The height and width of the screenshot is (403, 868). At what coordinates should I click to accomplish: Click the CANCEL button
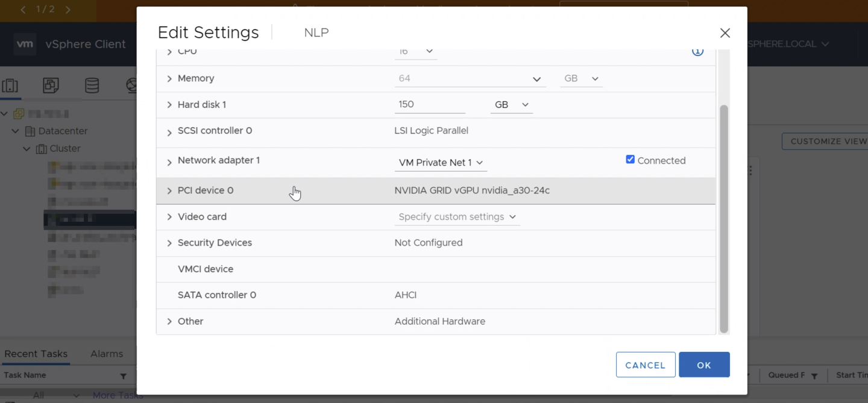645,365
